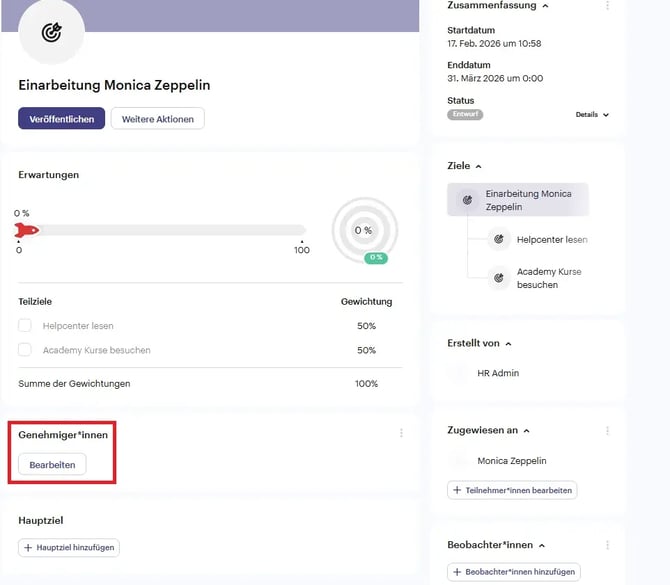Viewport: 670px width, 585px height.
Task: Click the Helpcenter lesen target icon
Action: tap(499, 239)
